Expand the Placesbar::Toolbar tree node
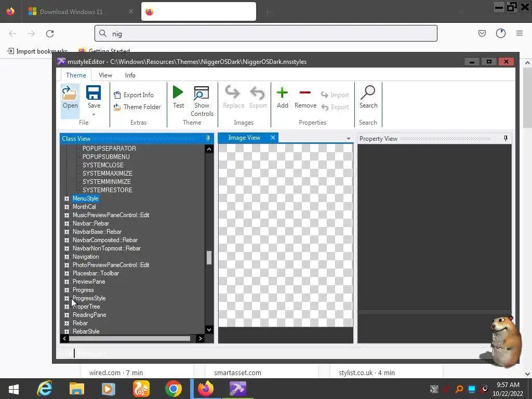Viewport: 532px width, 399px height. coord(66,273)
